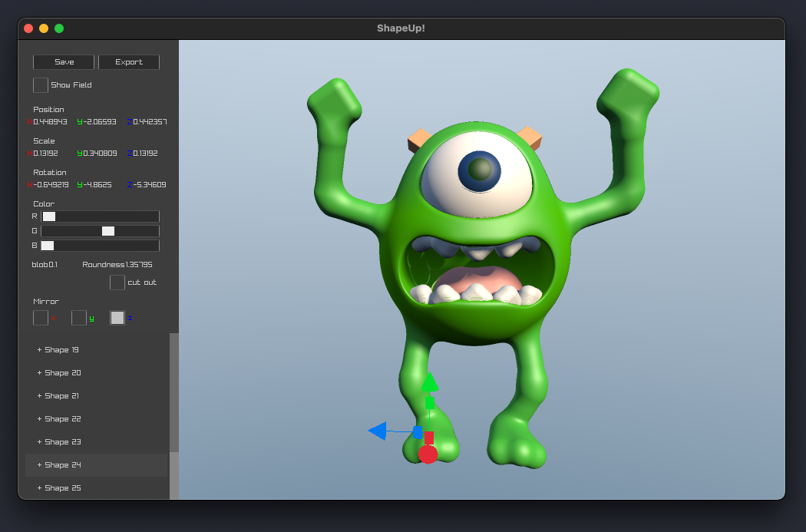
Task: Click the Save button
Action: coord(64,62)
